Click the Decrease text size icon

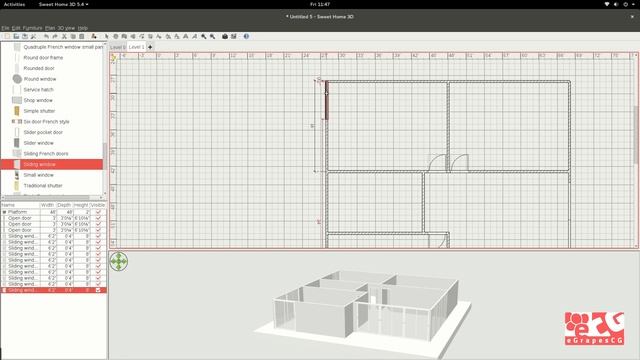click(177, 36)
